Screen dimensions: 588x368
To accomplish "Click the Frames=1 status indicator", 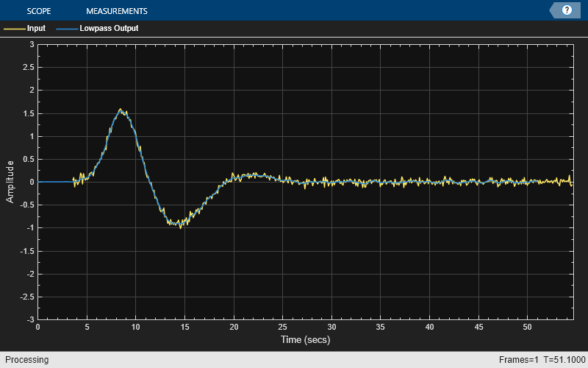I will [517, 360].
